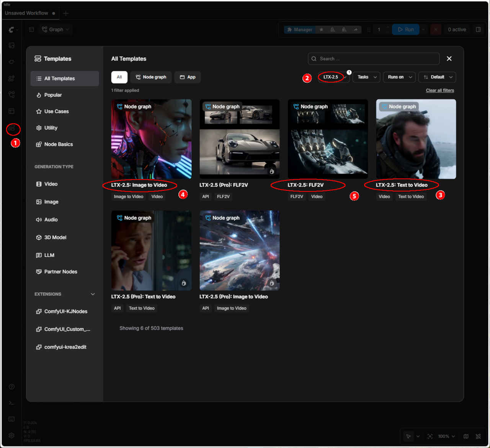Click the LTX-2.5 (Pro): Text to Video title
The height and width of the screenshot is (448, 490).
pos(143,296)
